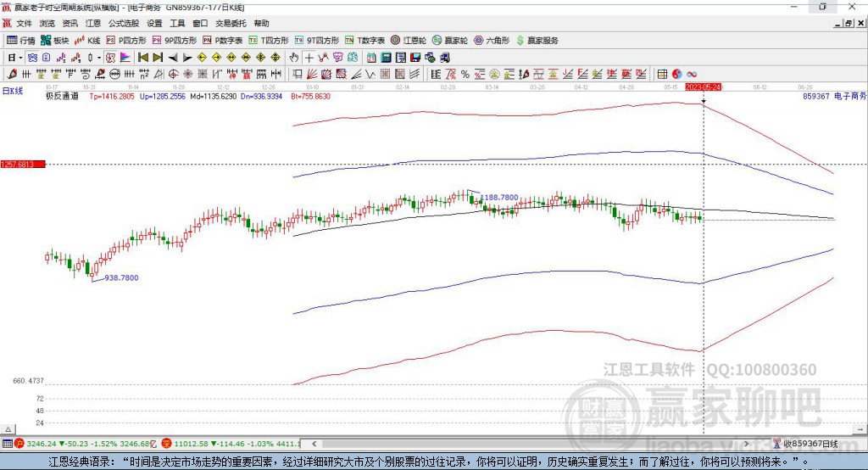
Task: Click the blue infinity loop icon
Action: tap(692, 75)
